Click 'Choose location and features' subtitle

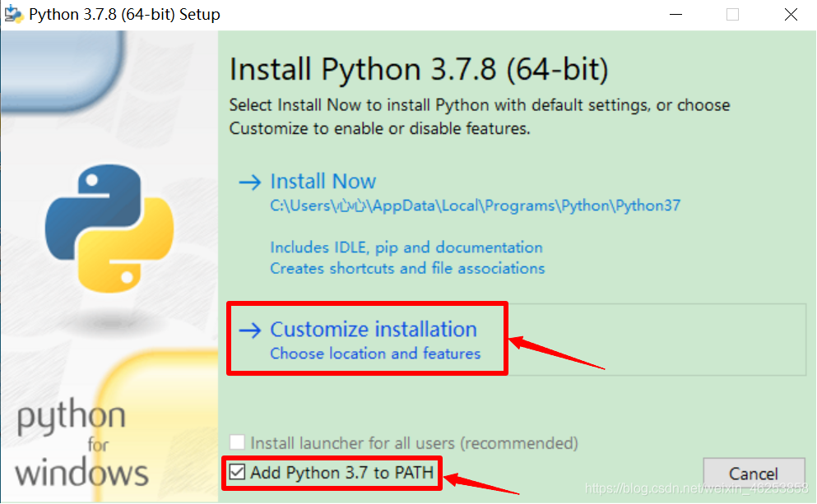point(375,354)
